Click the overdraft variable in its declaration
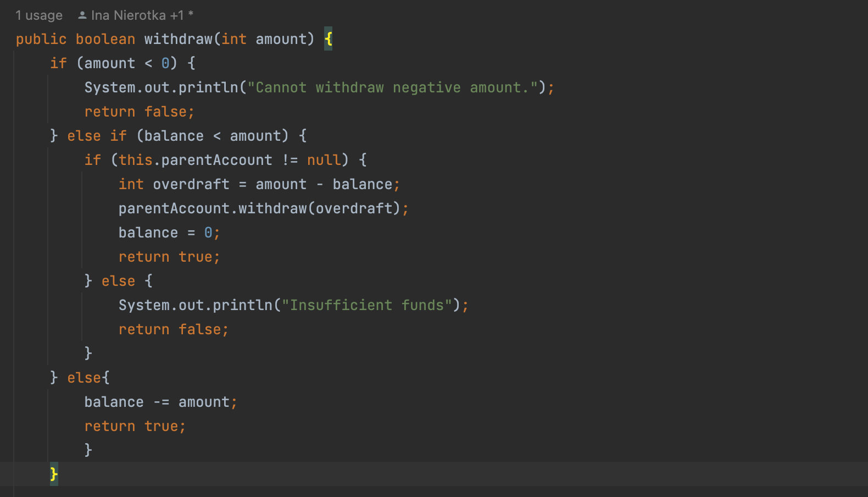 [x=191, y=184]
